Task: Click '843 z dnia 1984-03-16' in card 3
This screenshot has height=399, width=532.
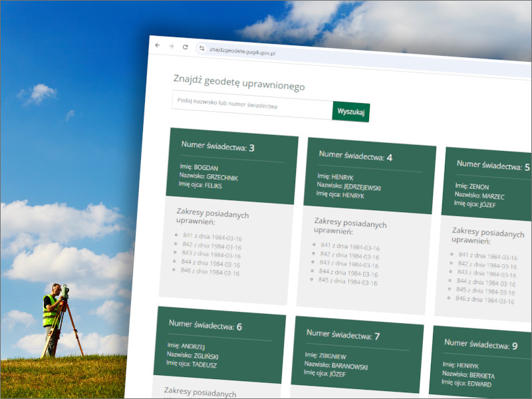Action: coord(211,254)
